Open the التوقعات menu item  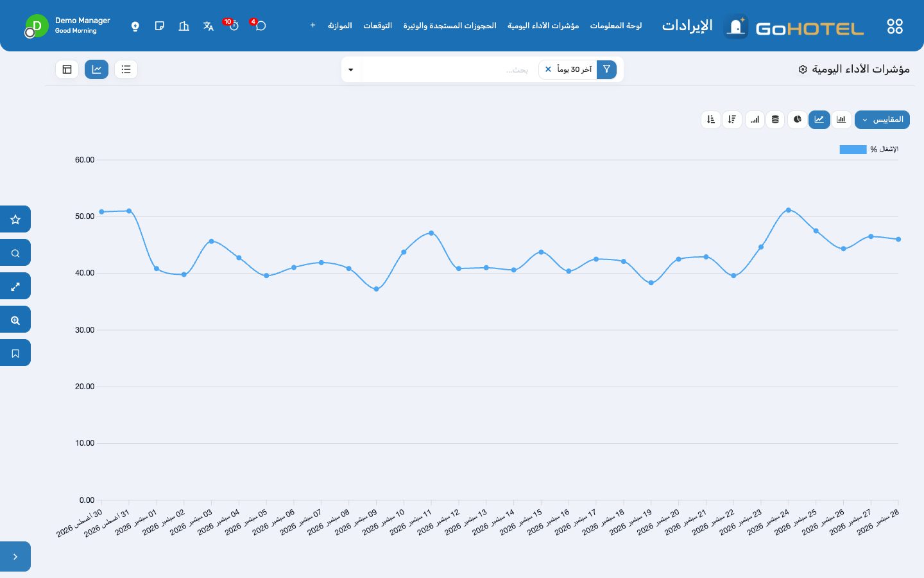coord(377,26)
